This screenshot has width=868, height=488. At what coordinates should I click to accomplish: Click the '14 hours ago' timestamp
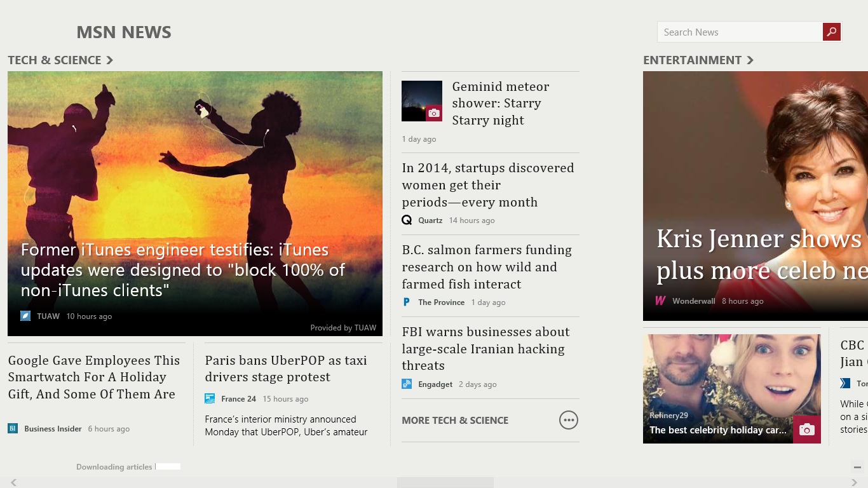pos(471,220)
